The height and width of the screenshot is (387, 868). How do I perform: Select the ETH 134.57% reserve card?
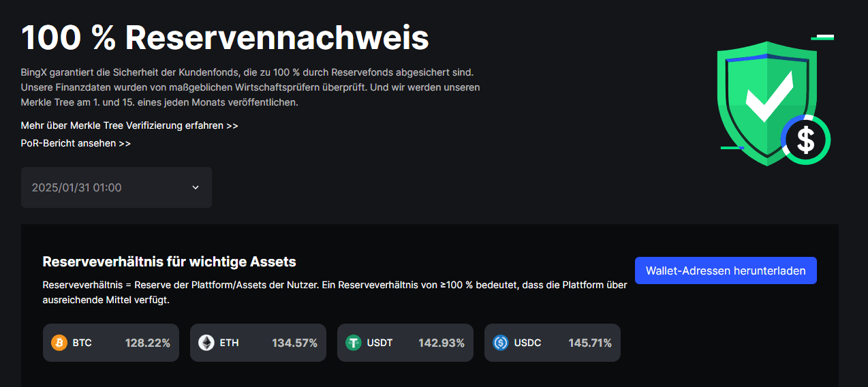[258, 343]
